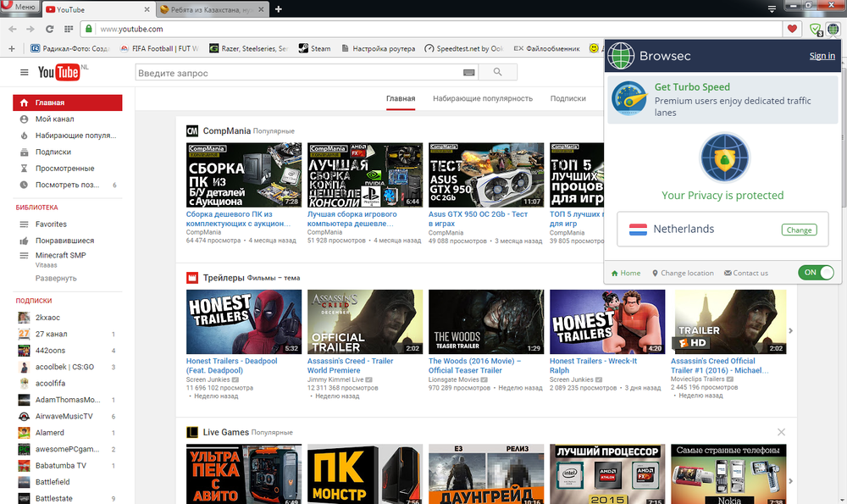This screenshot has width=847, height=504.
Task: Open the Понравившиеся liked videos list
Action: [68, 241]
